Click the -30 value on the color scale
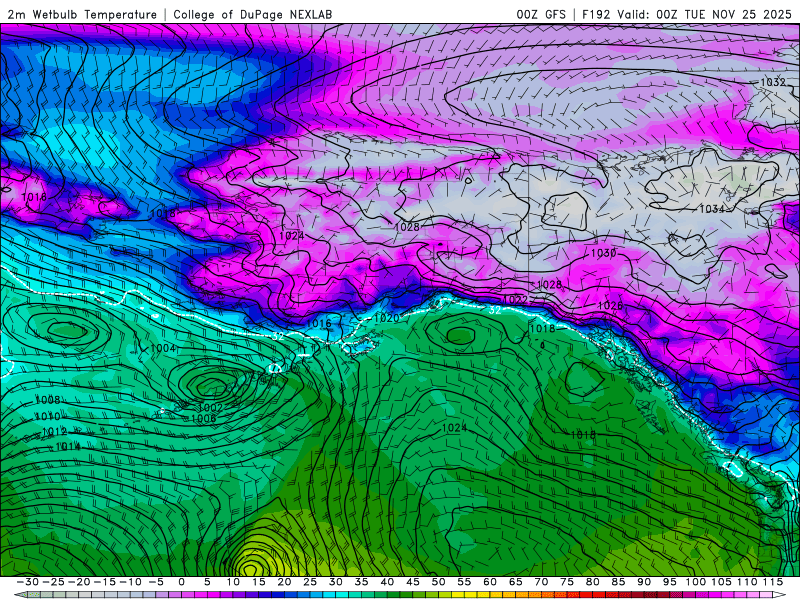Screen dimensions: 800x600 [x=28, y=582]
